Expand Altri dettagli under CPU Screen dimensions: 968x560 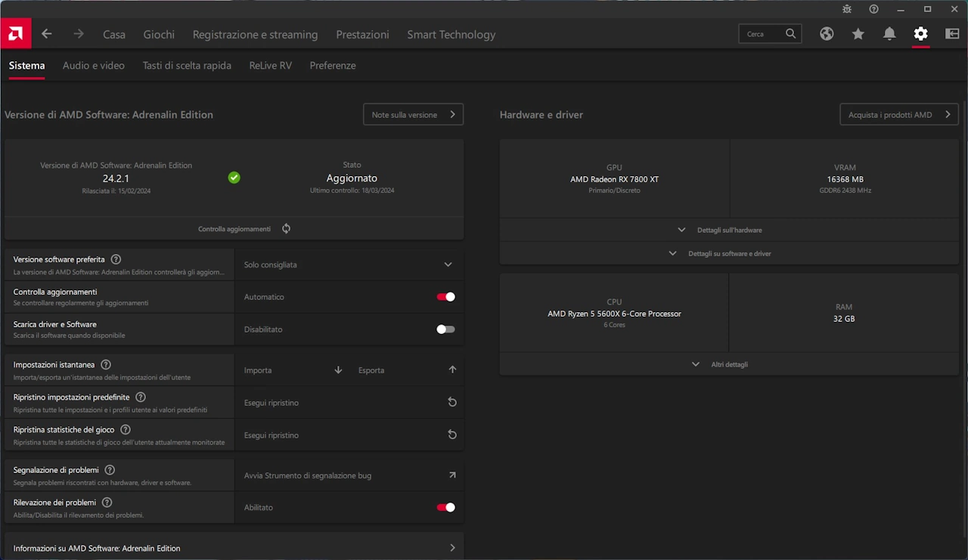coord(729,364)
